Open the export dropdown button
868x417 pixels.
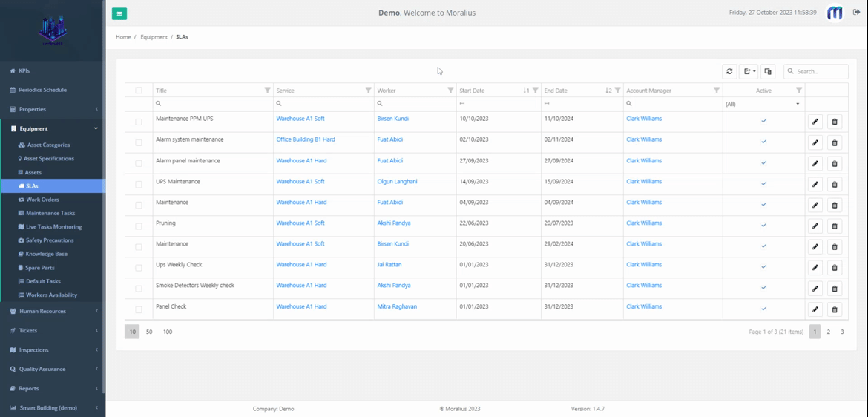point(749,71)
